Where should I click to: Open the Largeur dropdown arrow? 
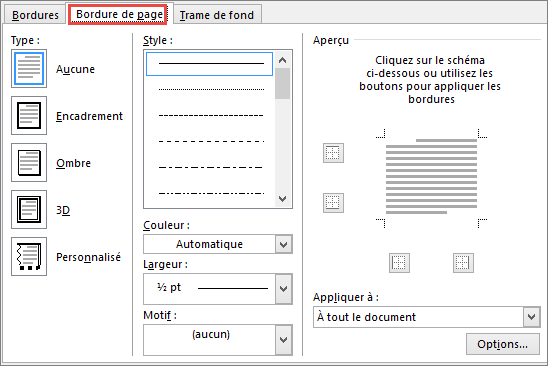[x=283, y=289]
